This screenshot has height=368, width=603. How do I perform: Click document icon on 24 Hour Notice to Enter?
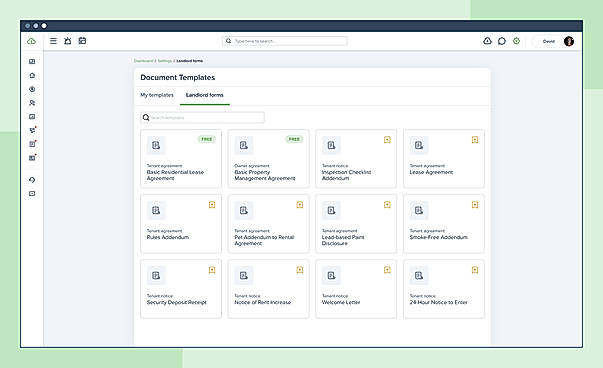click(x=419, y=275)
